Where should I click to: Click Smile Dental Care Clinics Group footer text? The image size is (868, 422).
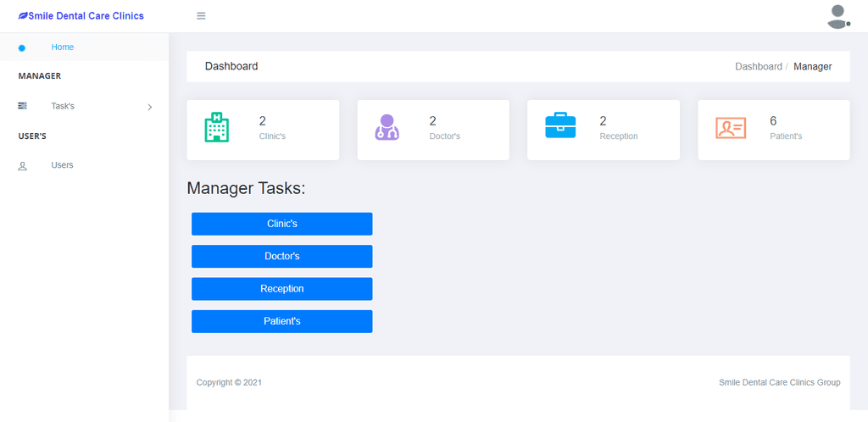[780, 382]
